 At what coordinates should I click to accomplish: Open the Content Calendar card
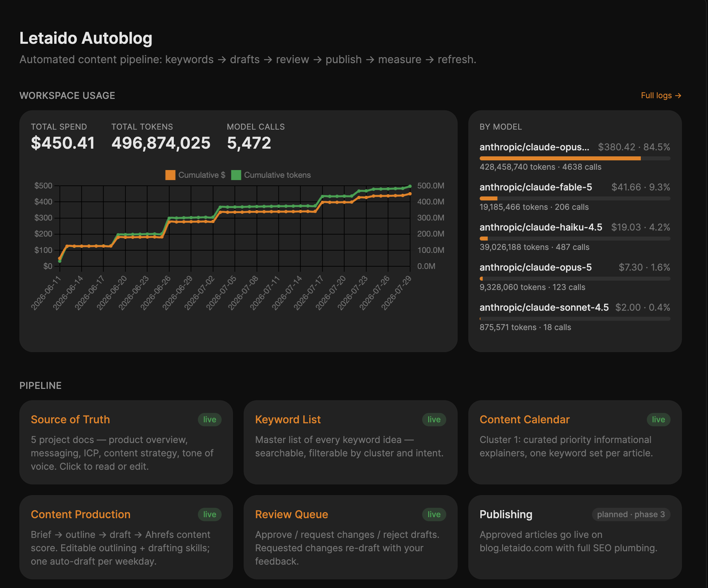(x=575, y=442)
